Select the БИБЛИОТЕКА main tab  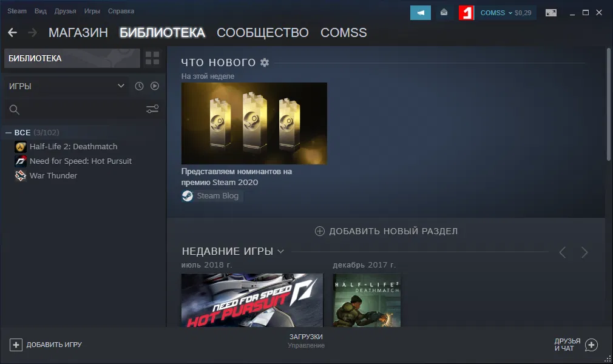(x=162, y=32)
